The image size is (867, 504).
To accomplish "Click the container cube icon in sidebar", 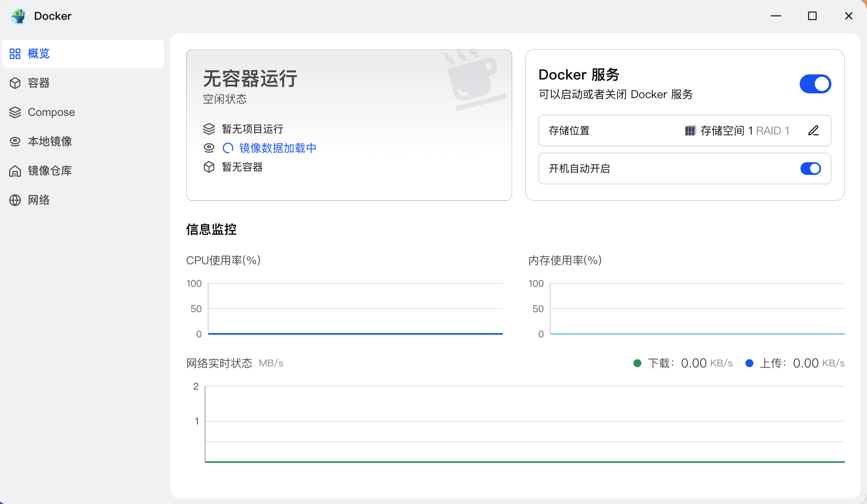I will tap(15, 83).
